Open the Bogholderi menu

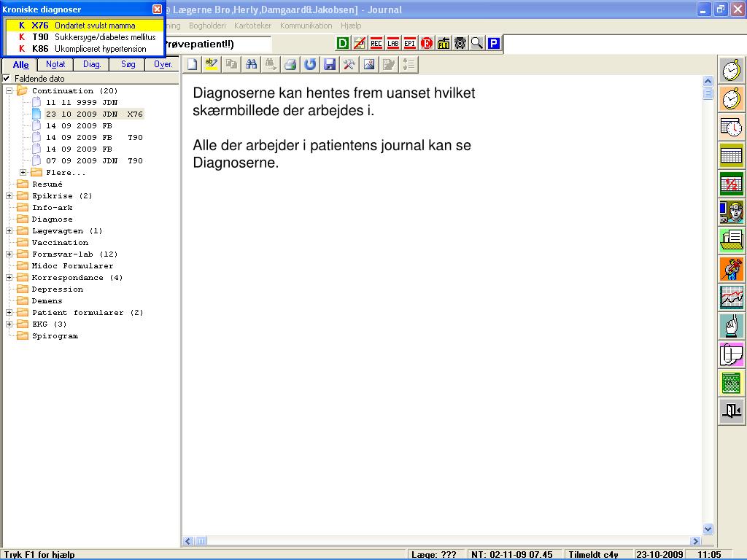click(207, 26)
